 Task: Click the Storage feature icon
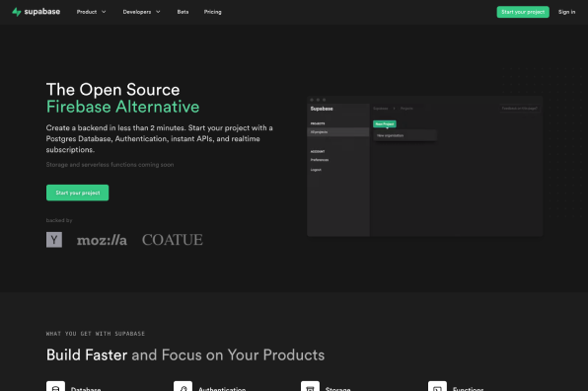(x=310, y=386)
